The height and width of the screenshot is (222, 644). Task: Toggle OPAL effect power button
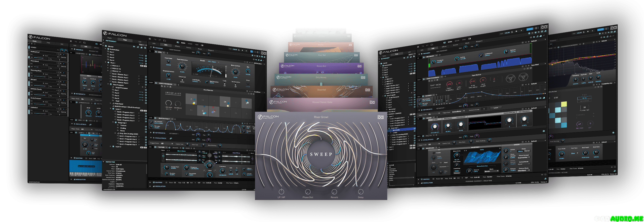coord(156,52)
